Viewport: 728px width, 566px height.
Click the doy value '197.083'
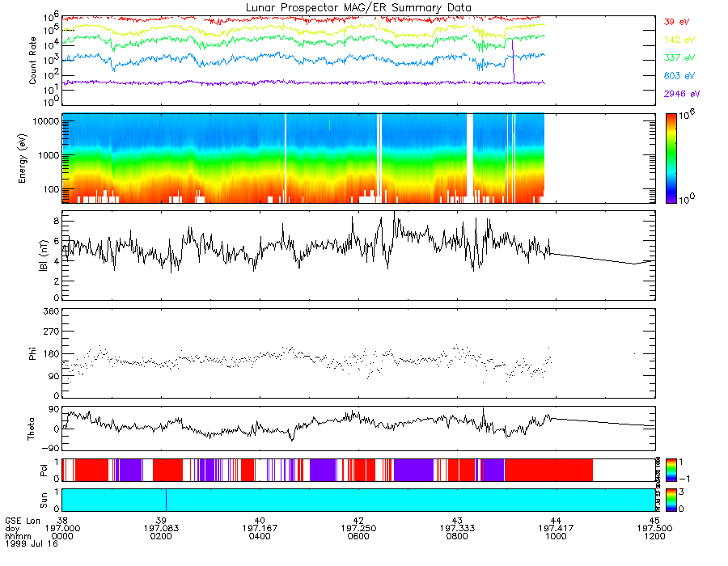[x=161, y=529]
